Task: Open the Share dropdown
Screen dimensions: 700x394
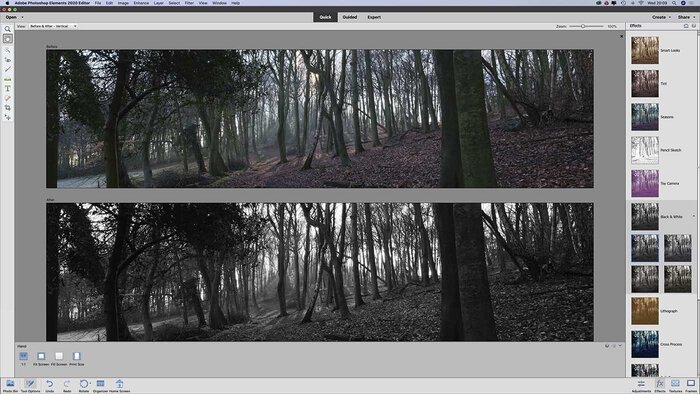Action: pyautogui.click(x=686, y=17)
